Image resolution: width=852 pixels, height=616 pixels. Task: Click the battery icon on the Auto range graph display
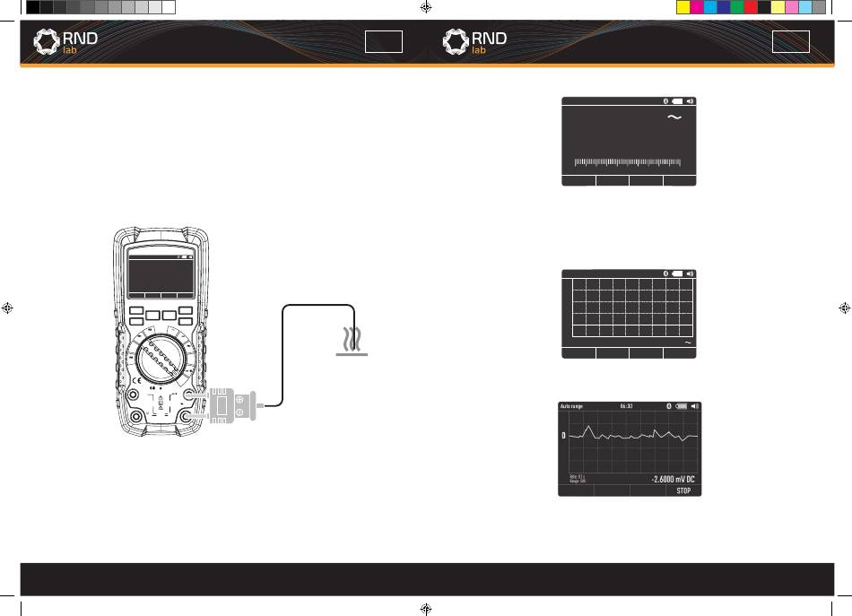682,406
